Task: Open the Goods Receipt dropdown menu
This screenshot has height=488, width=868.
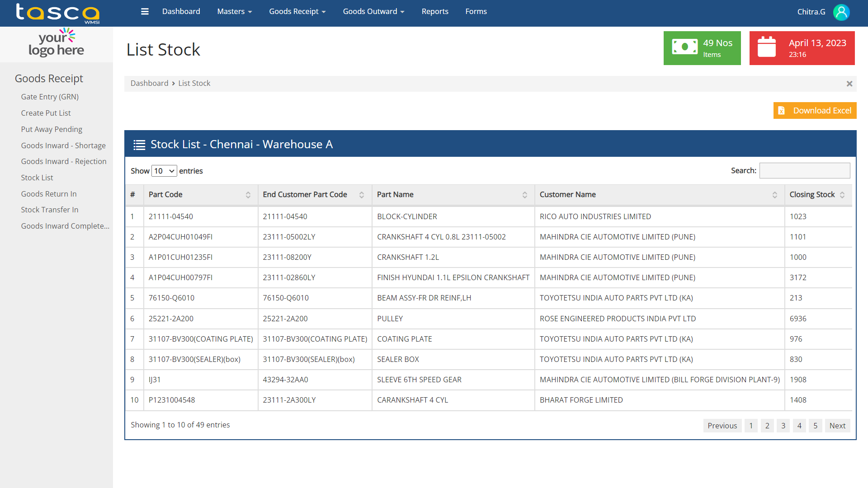Action: (x=297, y=12)
